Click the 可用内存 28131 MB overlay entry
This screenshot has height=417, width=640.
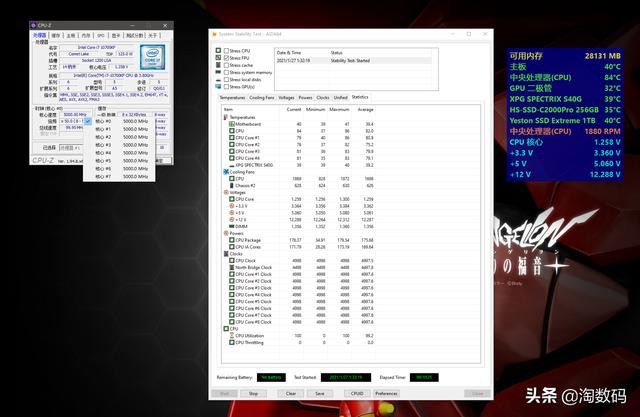point(565,56)
